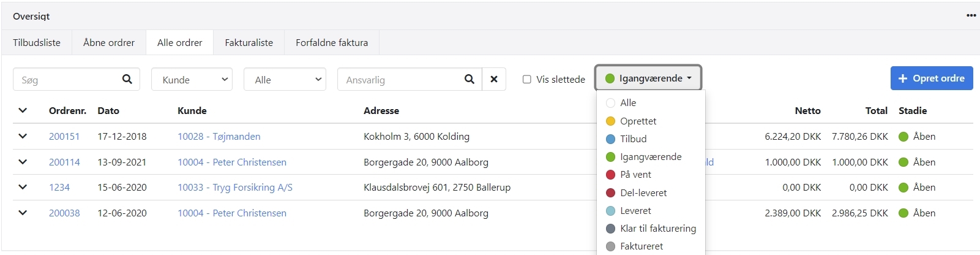Screen dimensions: 980x255
Task: Expand the row for order 200038
Action: 23,213
